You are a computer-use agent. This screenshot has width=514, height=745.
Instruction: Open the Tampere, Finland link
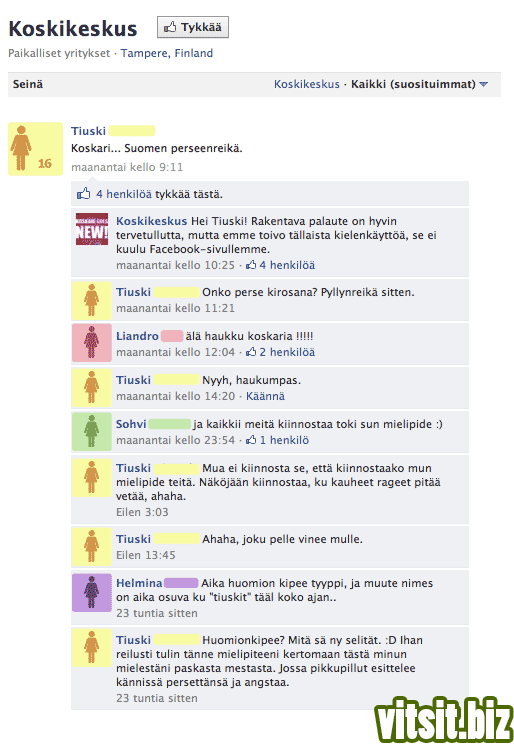click(167, 53)
